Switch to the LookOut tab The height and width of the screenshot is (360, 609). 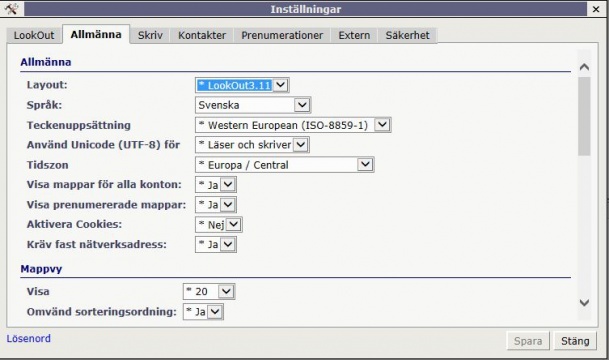tap(34, 35)
